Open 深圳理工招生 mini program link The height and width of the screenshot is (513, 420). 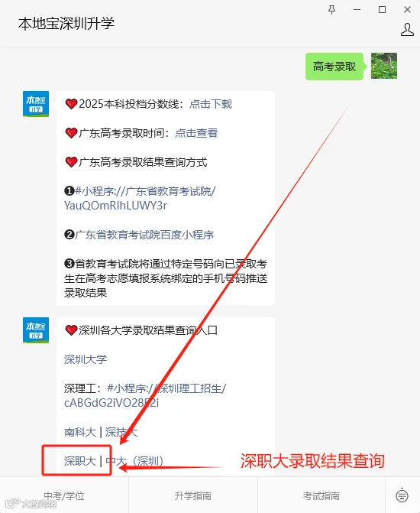145,395
